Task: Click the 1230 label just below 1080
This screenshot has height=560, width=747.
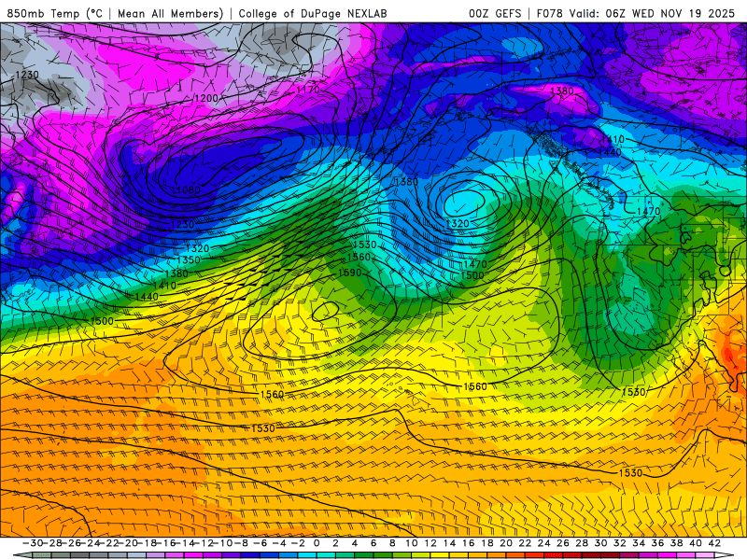Action: (x=182, y=224)
